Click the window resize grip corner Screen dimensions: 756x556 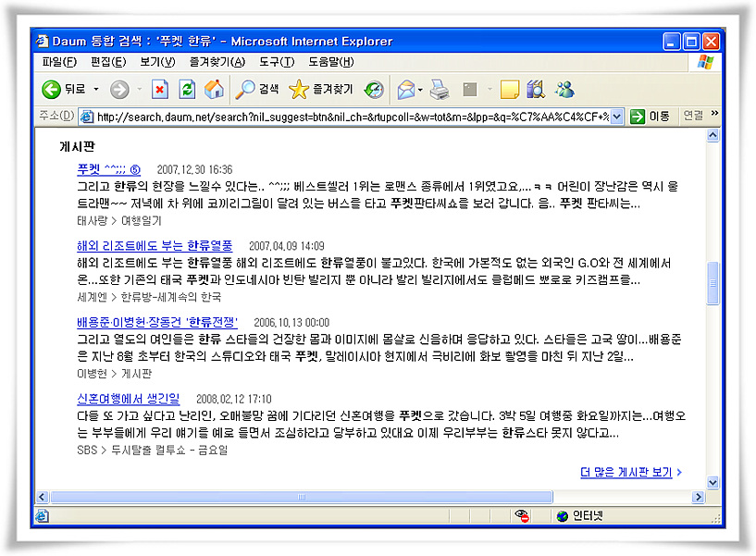(715, 518)
